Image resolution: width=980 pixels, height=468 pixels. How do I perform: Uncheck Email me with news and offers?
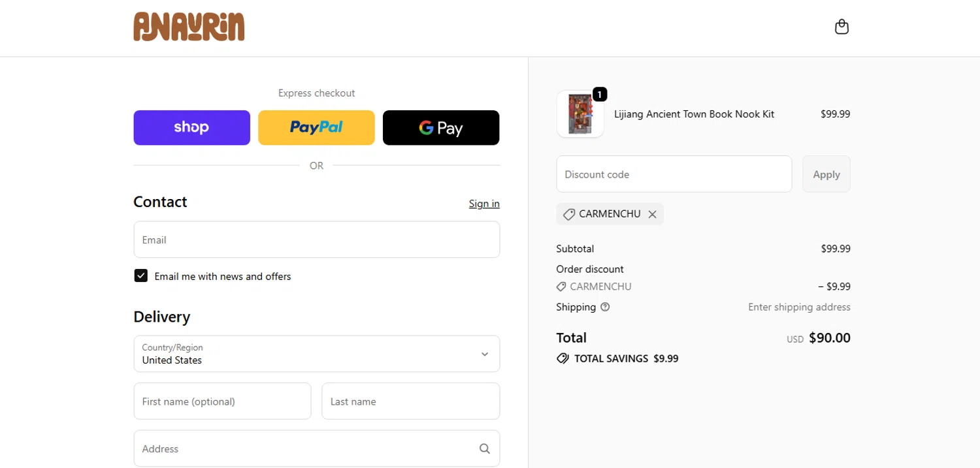click(141, 275)
